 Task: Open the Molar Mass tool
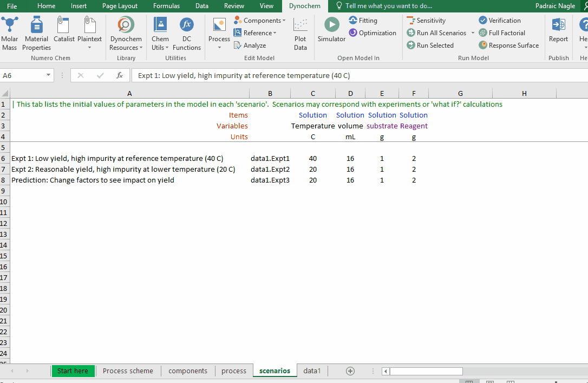tap(10, 34)
